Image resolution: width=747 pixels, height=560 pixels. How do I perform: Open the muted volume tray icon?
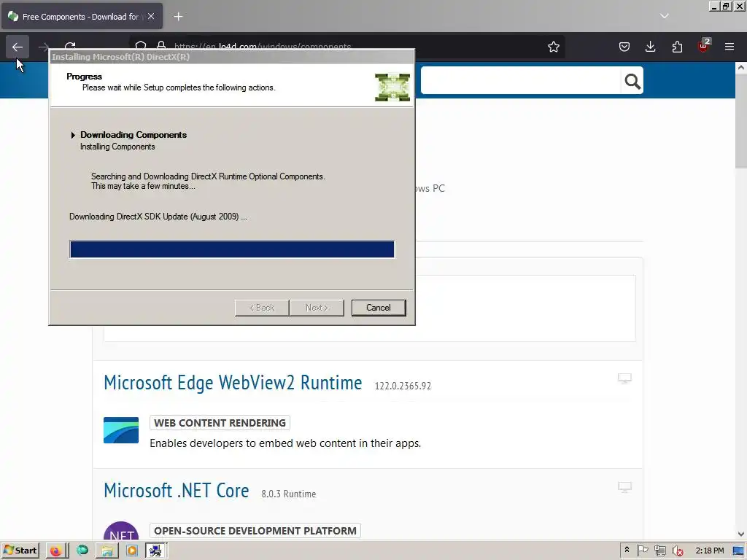[x=677, y=551]
